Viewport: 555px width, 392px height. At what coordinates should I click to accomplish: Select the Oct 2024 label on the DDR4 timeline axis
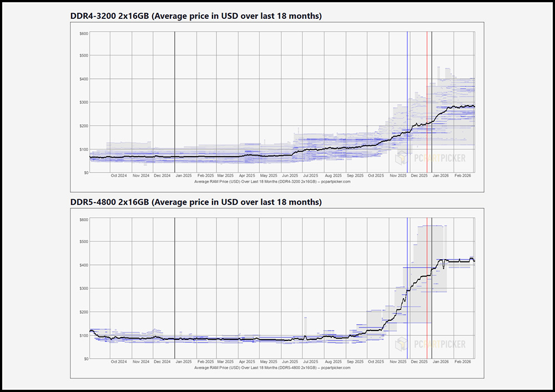(x=118, y=175)
